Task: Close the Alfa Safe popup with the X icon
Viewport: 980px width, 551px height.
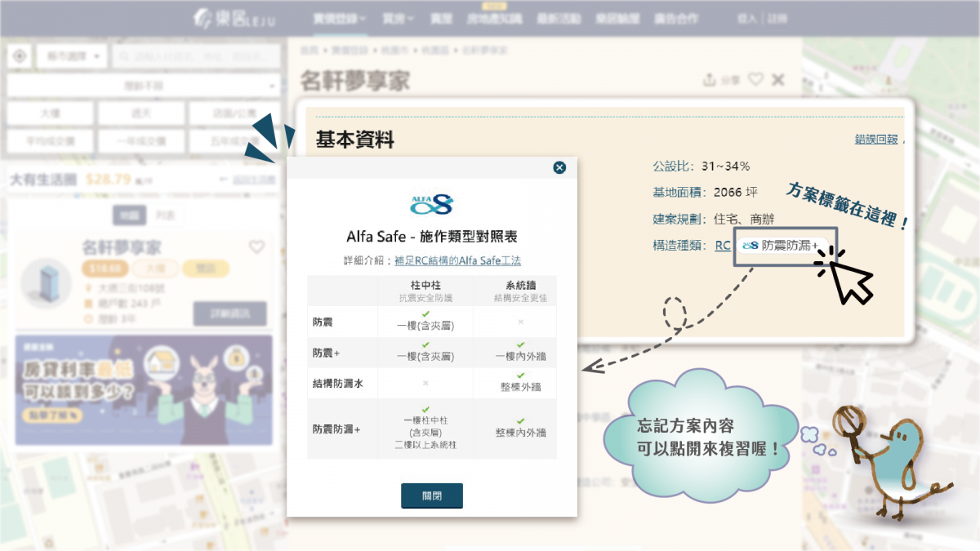Action: (559, 167)
